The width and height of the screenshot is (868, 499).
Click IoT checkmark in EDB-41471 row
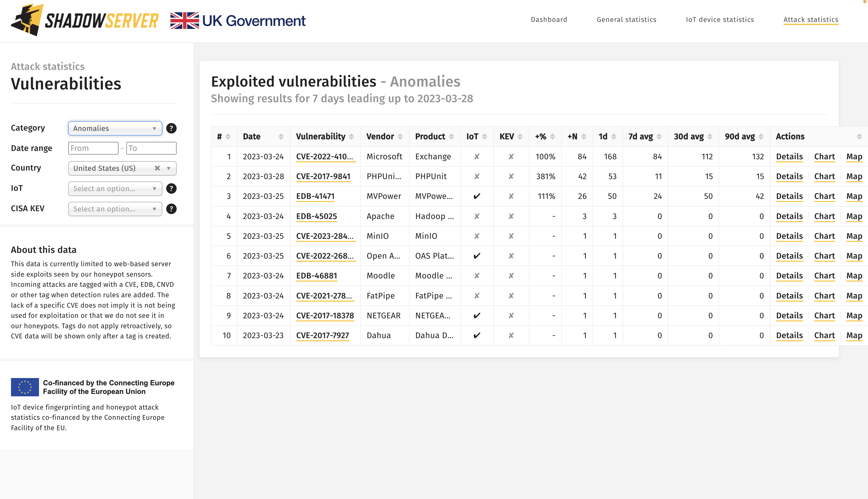pos(477,196)
